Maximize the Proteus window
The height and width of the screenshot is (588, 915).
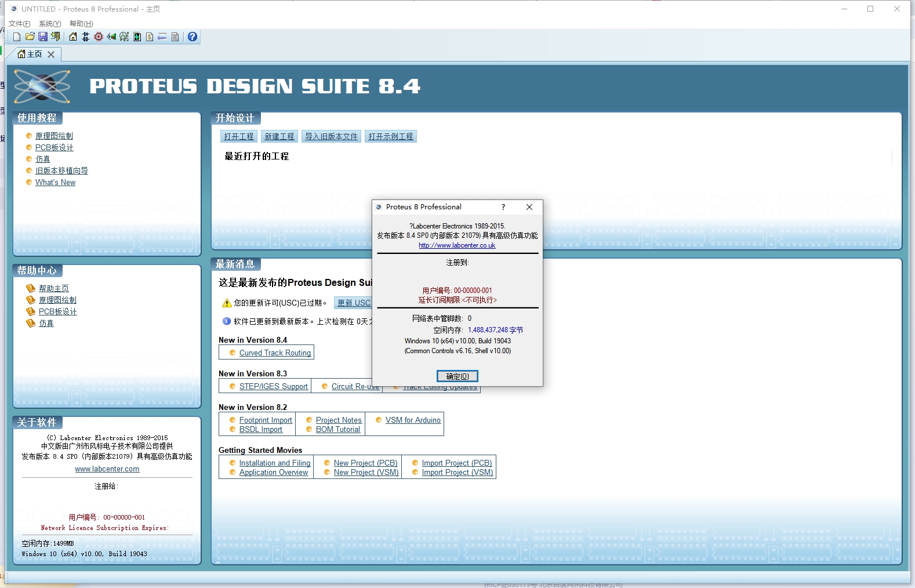[870, 9]
